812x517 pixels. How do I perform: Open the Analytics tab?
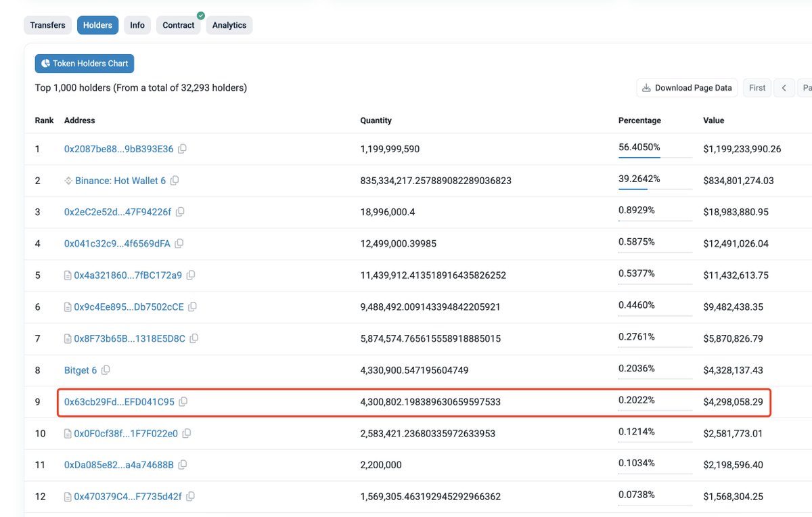[x=229, y=25]
